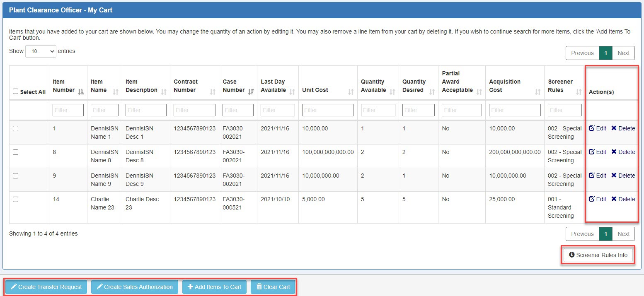Viewport: 644px width, 296px height.
Task: Click bottom Previous pagination button
Action: click(x=582, y=234)
